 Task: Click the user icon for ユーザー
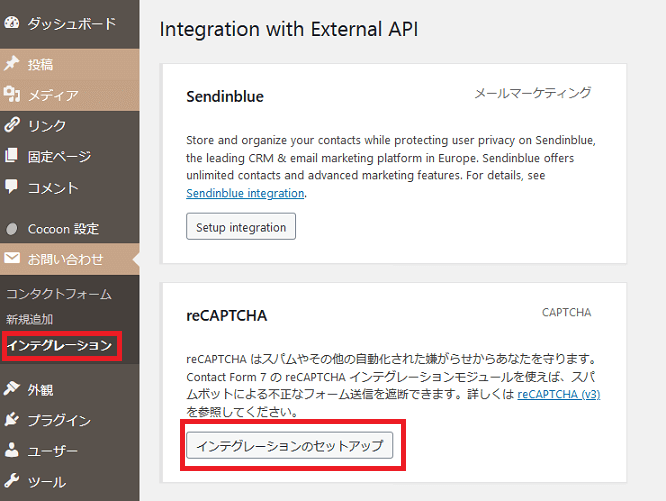pos(11,450)
